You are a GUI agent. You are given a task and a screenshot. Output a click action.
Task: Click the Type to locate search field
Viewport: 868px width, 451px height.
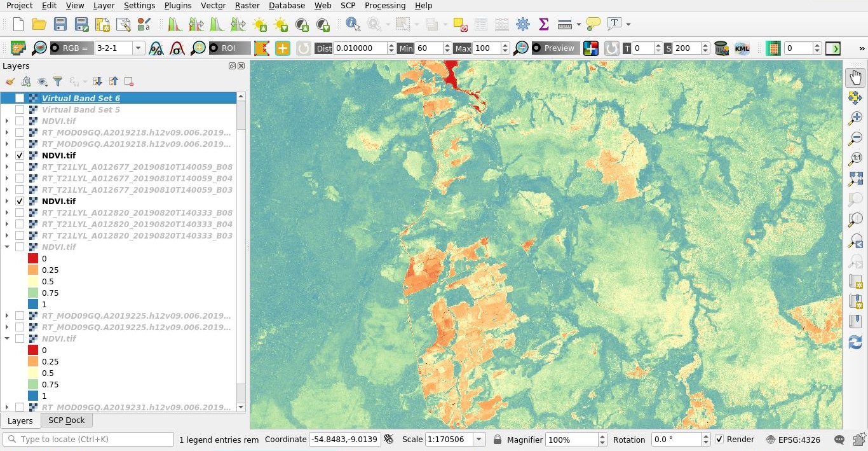coord(89,439)
